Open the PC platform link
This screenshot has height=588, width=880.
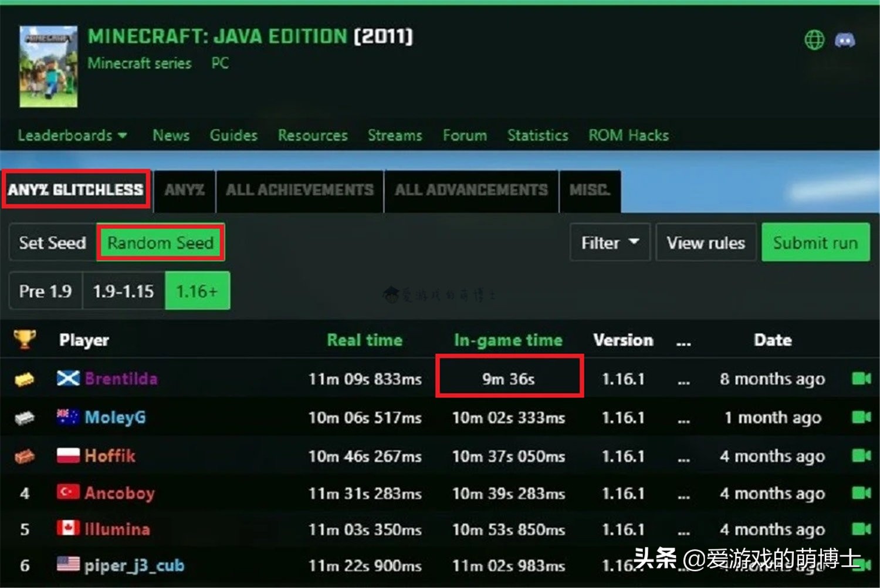coord(220,63)
